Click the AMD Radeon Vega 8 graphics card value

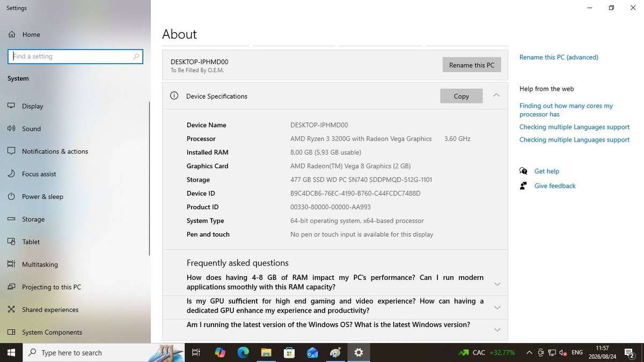click(x=350, y=166)
